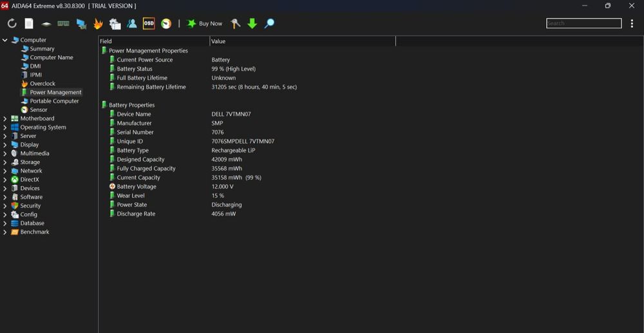Select the Database tree category
Viewport: 644px width, 333px height.
32,224
